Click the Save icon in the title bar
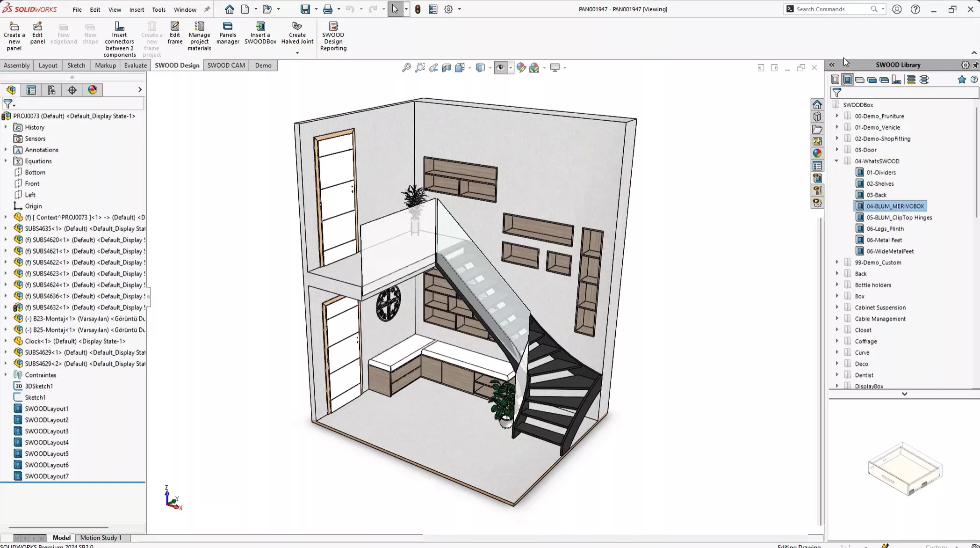980x548 pixels. (305, 9)
